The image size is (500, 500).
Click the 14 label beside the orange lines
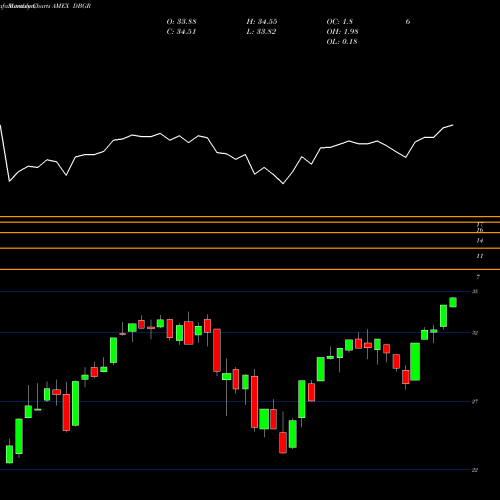click(x=480, y=240)
